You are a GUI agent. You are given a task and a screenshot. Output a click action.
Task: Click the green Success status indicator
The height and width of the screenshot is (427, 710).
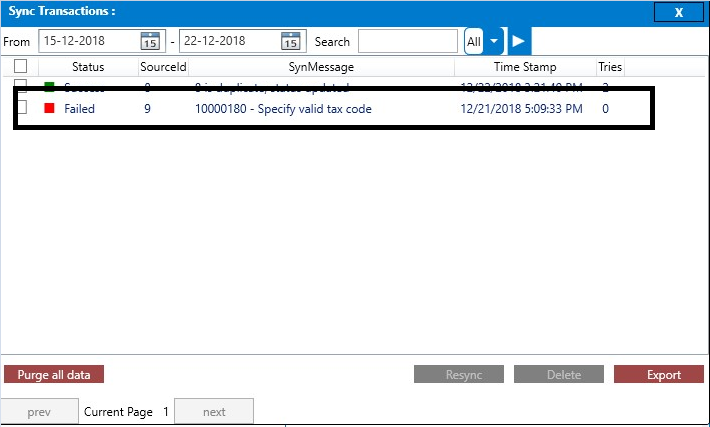[x=49, y=87]
